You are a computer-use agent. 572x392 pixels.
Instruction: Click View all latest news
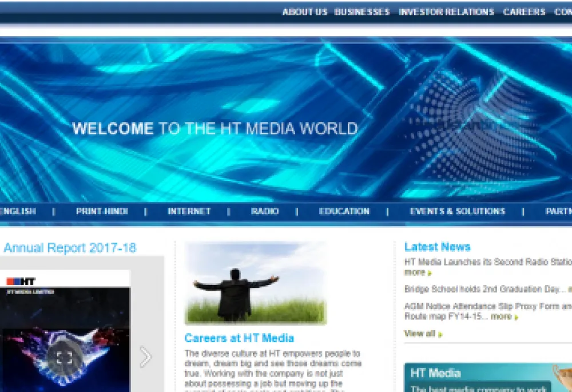pos(419,334)
